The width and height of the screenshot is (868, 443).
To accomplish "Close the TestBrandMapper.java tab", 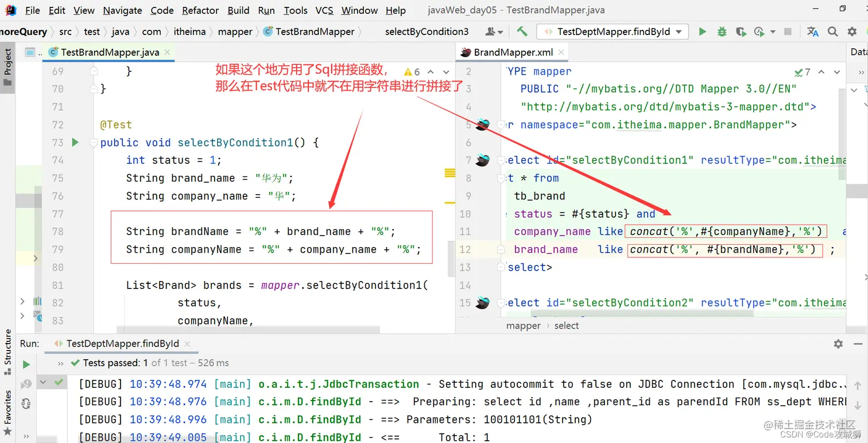I will point(167,52).
